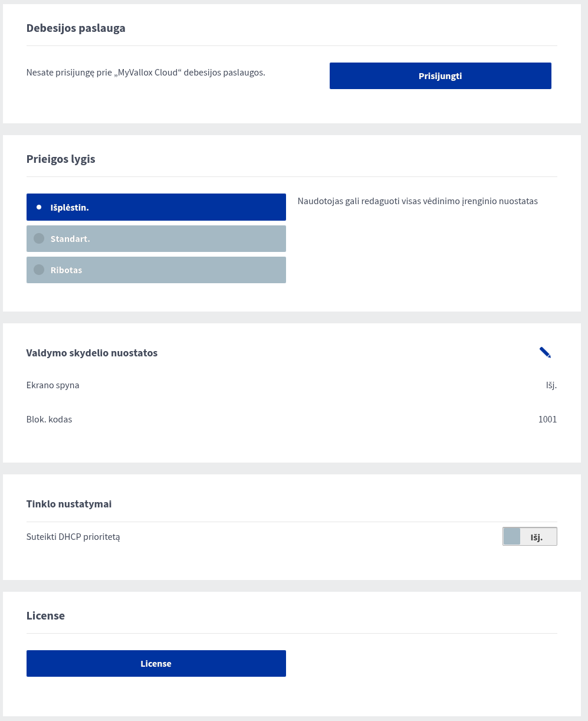Click the Blok. kodas label
This screenshot has height=721, width=588.
point(50,420)
